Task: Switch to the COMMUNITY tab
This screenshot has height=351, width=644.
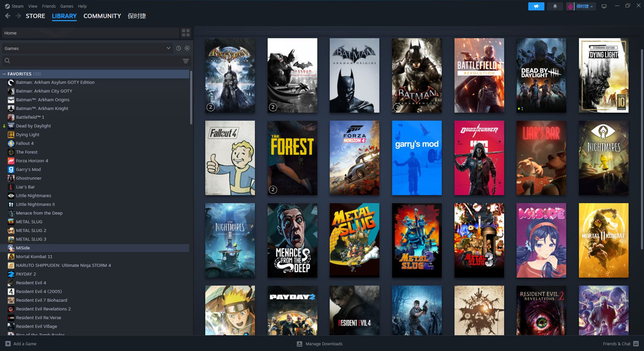Action: coord(102,16)
